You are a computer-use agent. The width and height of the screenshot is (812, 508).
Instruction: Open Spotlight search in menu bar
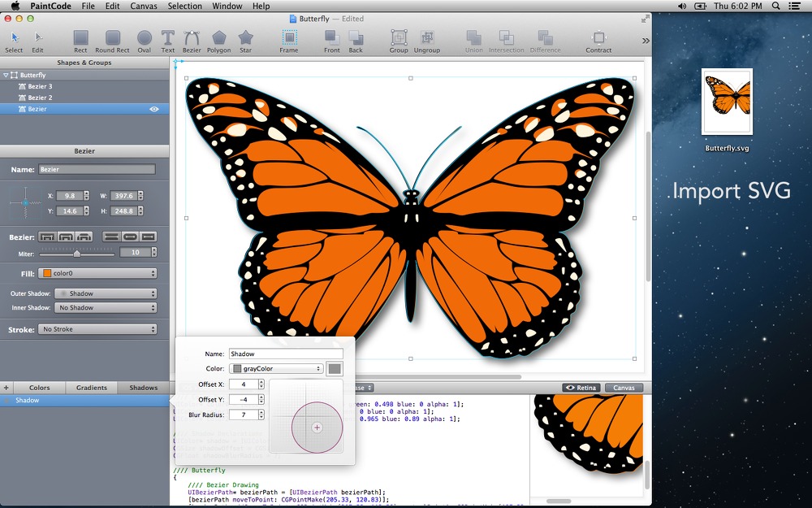pyautogui.click(x=775, y=6)
